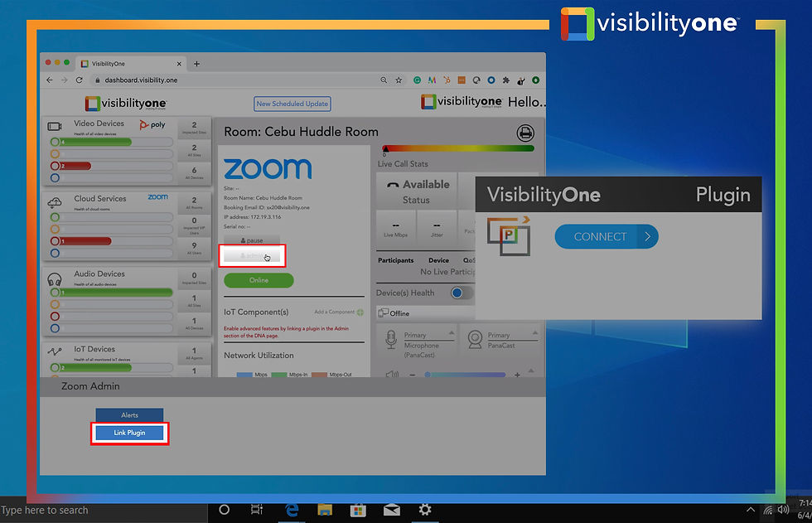
Task: Open Video Devices Impacted Sites count tile
Action: [194, 128]
